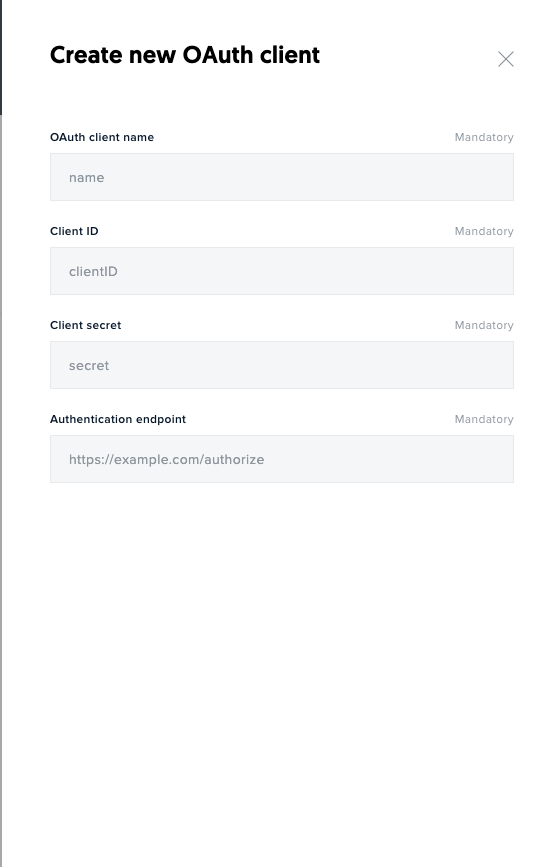This screenshot has width=555, height=867.
Task: Click the 'secret' placeholder text
Action: [89, 365]
